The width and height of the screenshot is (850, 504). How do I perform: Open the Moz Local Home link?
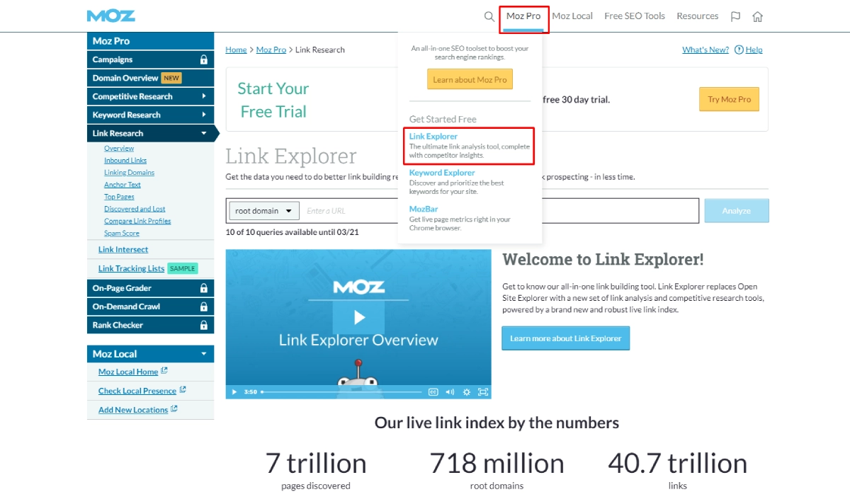(x=128, y=372)
